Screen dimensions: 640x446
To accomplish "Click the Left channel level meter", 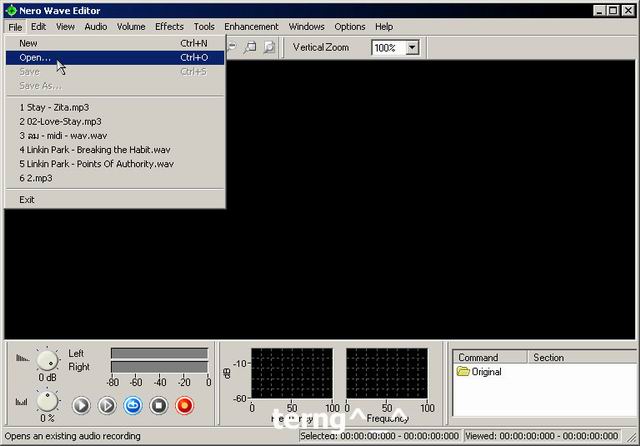I will [x=159, y=353].
